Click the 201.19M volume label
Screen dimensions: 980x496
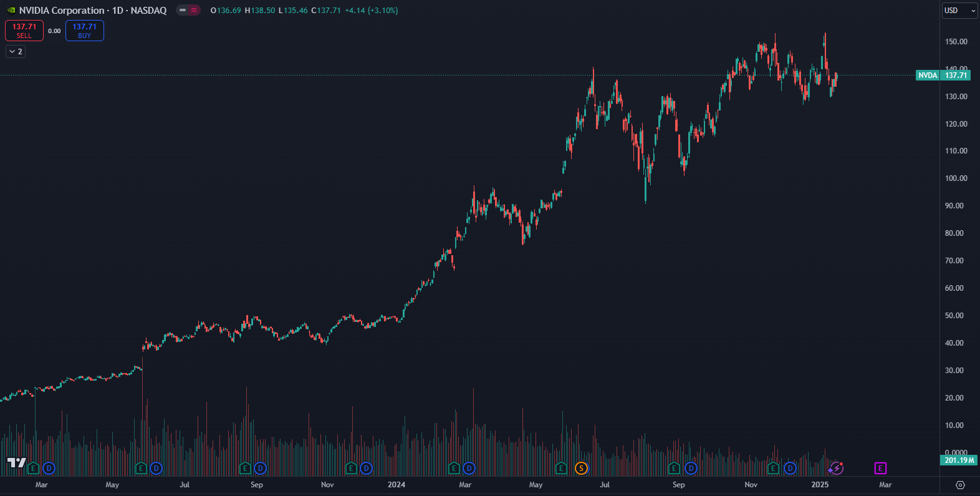pos(959,460)
